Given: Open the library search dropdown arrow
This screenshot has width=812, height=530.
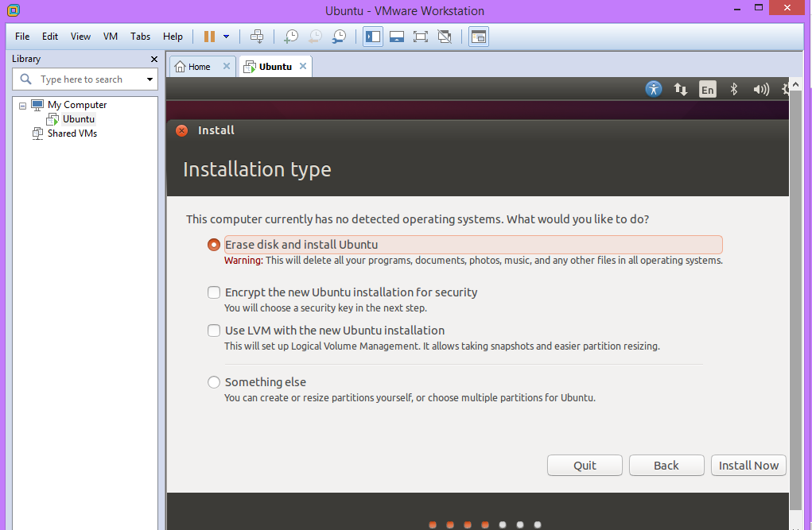Looking at the screenshot, I should point(150,79).
